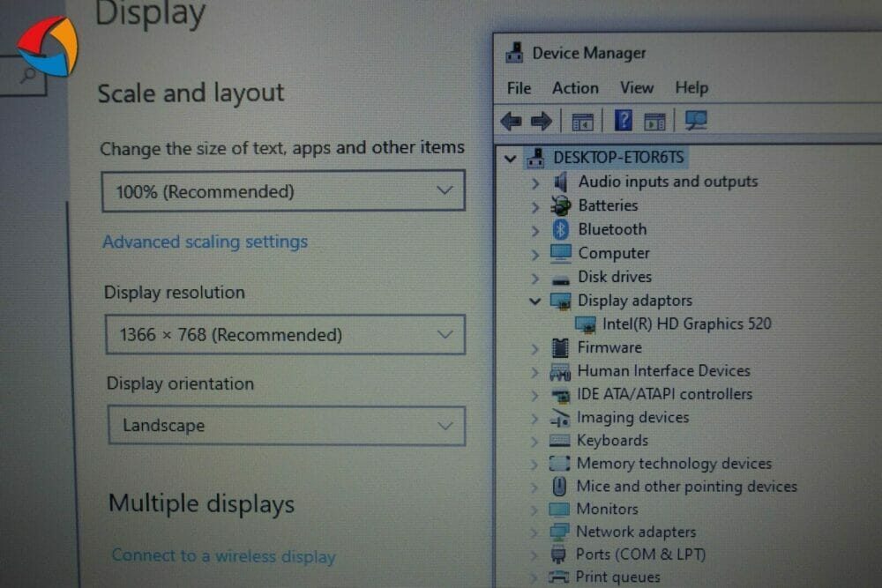Select the Computer label in device tree
The width and height of the screenshot is (882, 588).
click(x=614, y=254)
